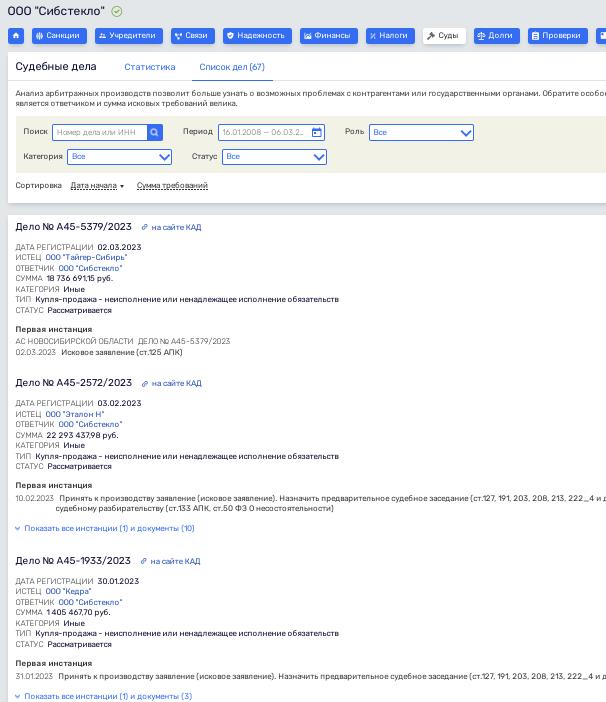
Task: Open the calendar icon in Период field
Action: point(317,132)
